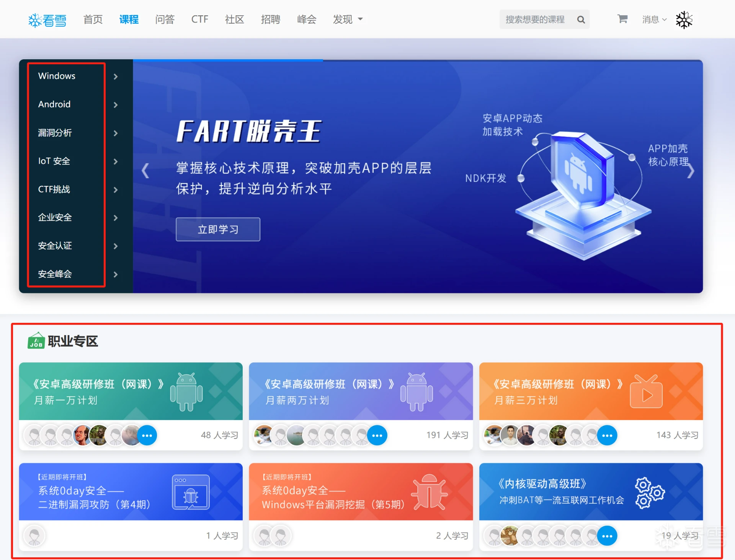Go to previous banner slide arrow
735x560 pixels.
(x=145, y=171)
